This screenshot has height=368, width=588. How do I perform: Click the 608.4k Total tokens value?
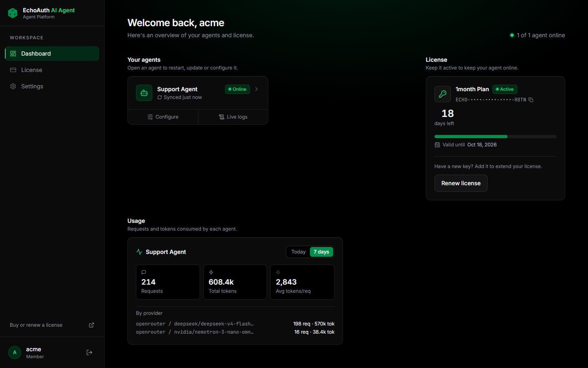[221, 282]
